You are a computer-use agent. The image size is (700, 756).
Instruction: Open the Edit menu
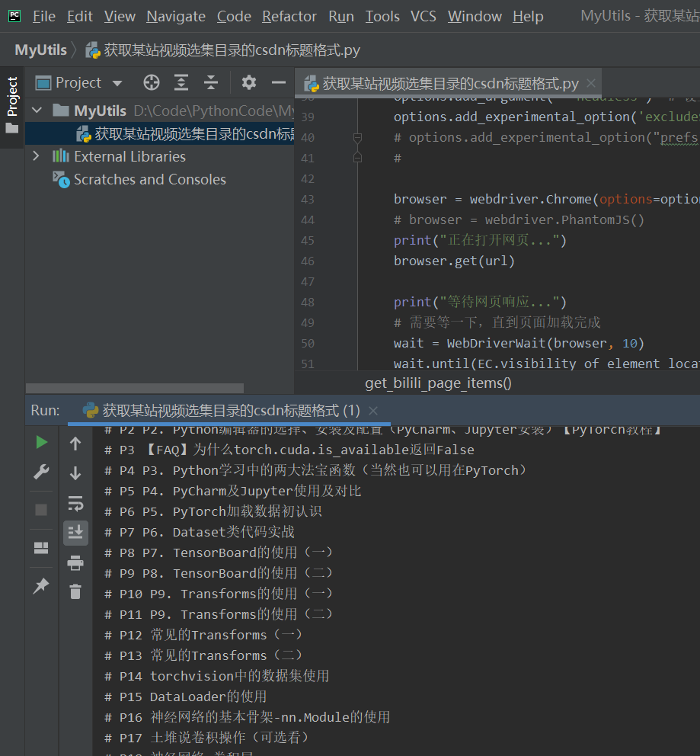click(x=79, y=17)
